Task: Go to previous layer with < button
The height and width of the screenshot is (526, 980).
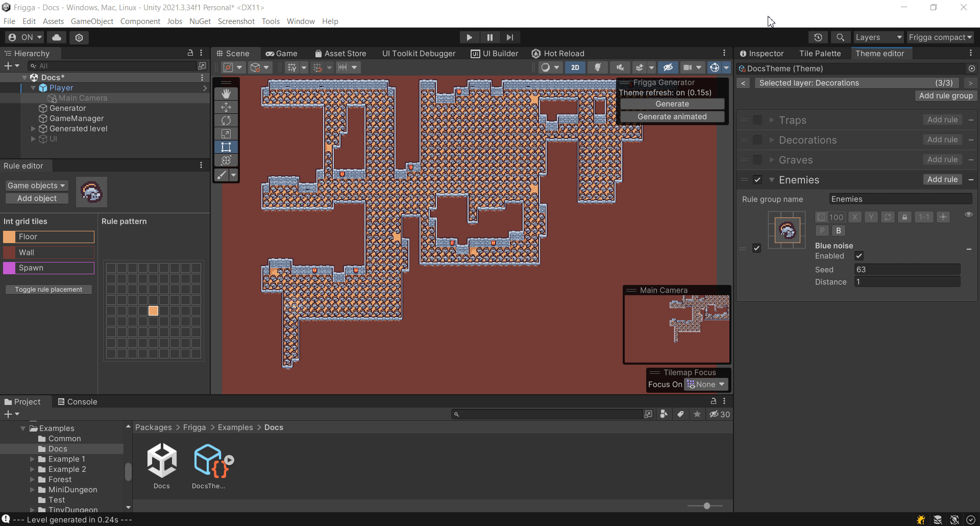Action: (x=743, y=83)
